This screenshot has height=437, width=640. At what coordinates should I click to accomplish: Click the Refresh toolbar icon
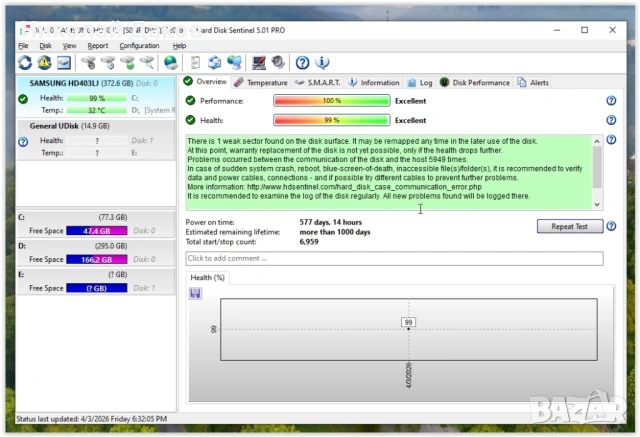click(x=25, y=62)
